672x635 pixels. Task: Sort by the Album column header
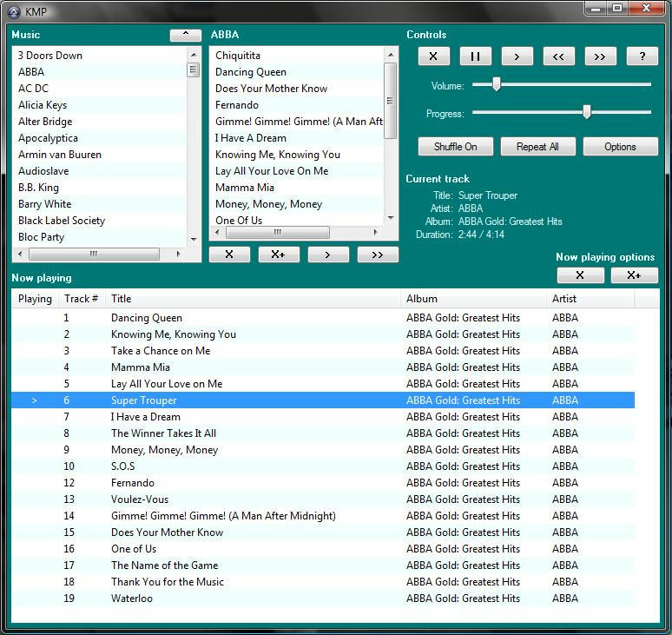coord(473,299)
